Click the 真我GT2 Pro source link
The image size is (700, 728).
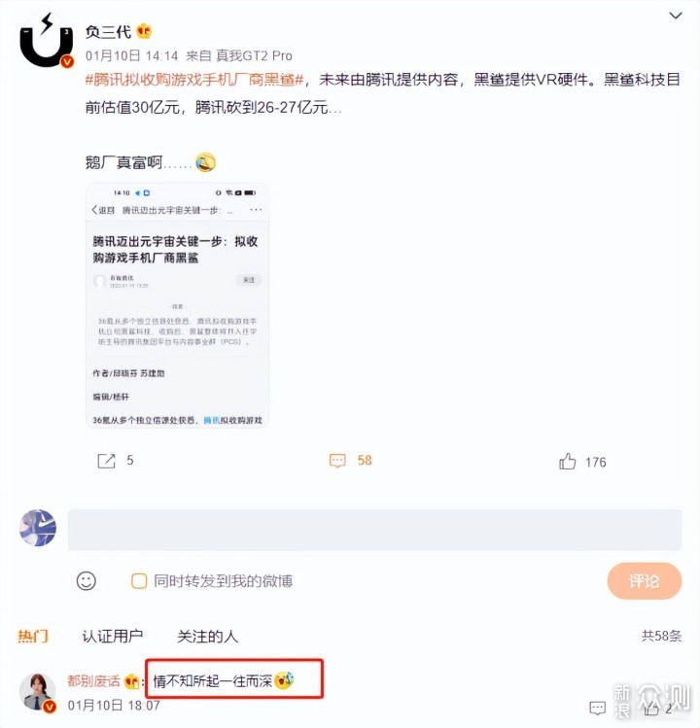254,55
